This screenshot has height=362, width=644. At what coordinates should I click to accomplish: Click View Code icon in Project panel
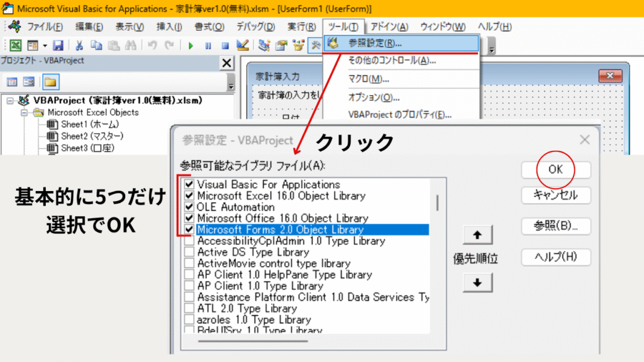12,82
